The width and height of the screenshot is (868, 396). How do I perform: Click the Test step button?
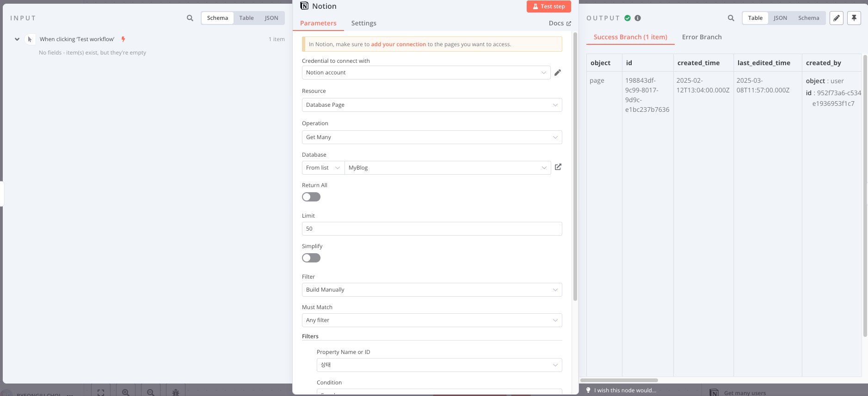point(549,6)
